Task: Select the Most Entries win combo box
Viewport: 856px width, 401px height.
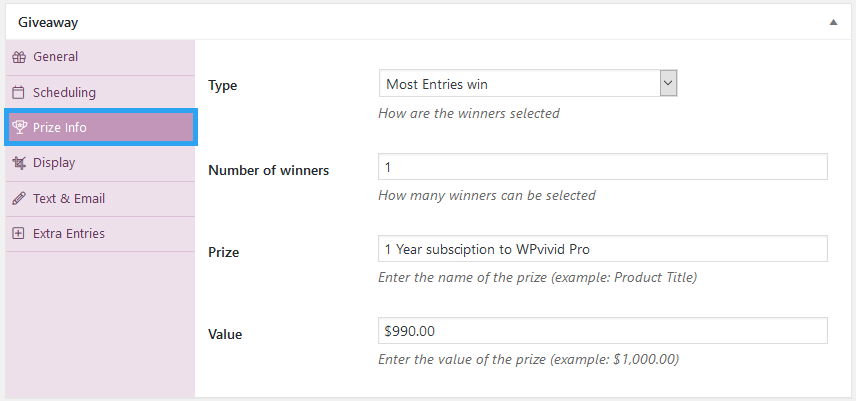Action: click(528, 83)
